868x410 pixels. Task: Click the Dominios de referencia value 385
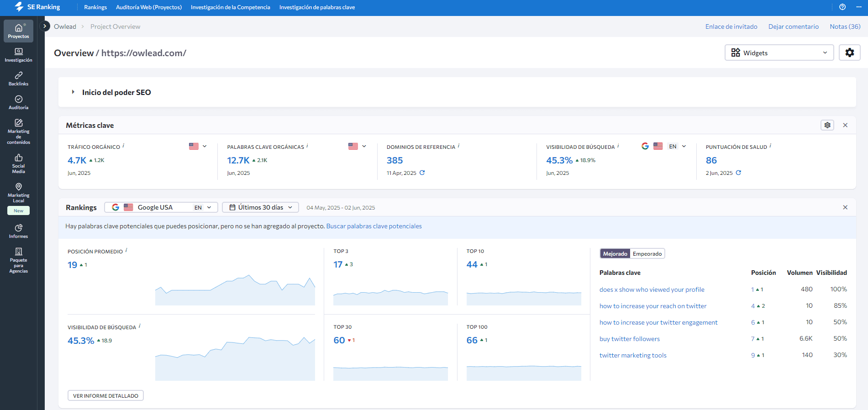pyautogui.click(x=395, y=160)
